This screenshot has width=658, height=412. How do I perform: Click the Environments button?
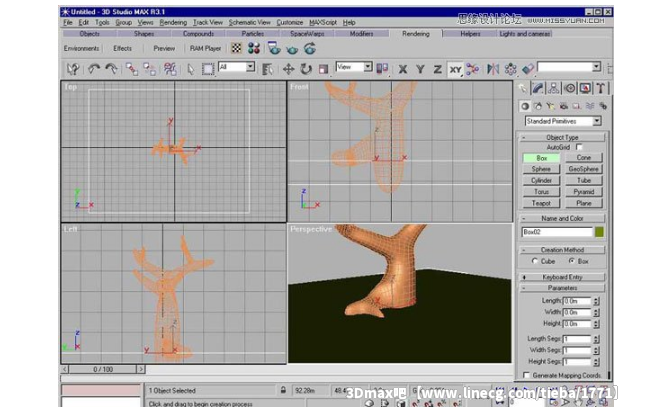81,48
